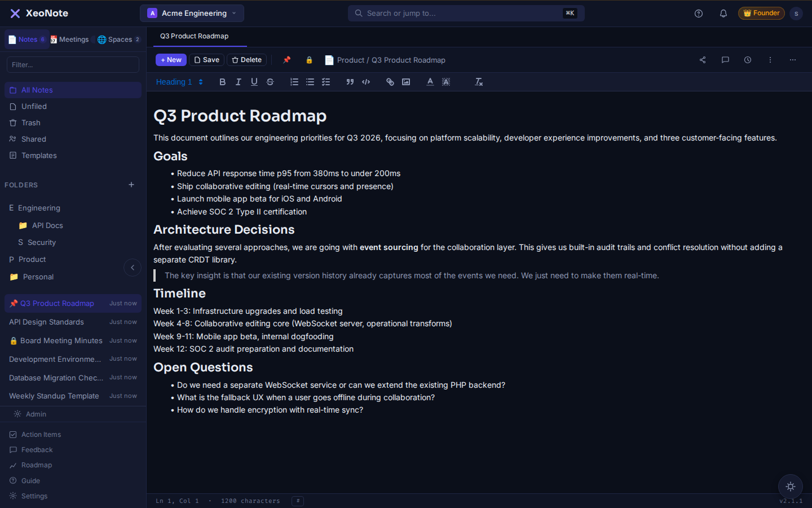Switch to the Spaces tab
The image size is (812, 508).
pos(118,40)
